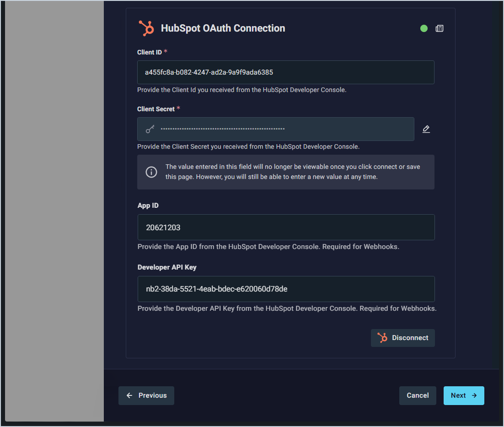The image size is (504, 427).
Task: Click the 'Provide the Client Secret' help text
Action: point(248,146)
